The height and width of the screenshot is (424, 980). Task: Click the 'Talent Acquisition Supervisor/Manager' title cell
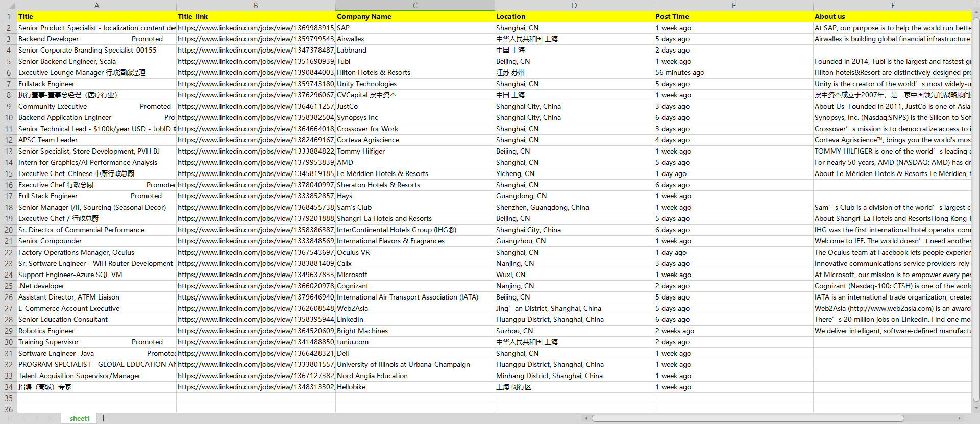click(97, 376)
